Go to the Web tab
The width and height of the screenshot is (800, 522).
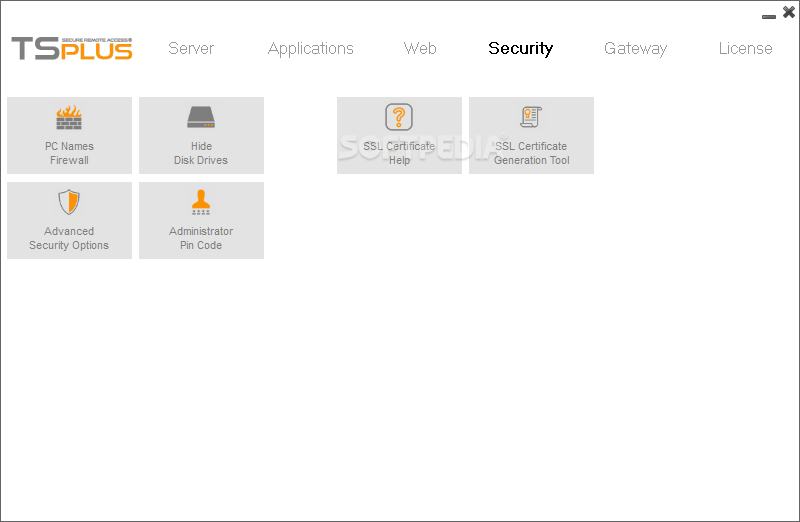pos(420,48)
